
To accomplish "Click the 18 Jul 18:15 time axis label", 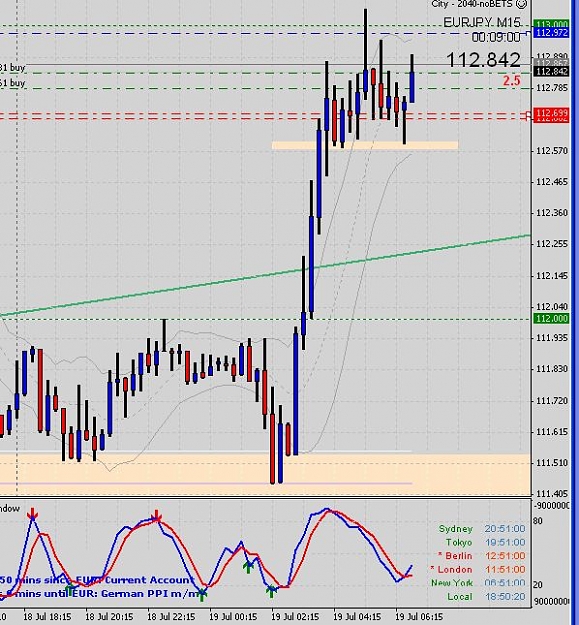I will [x=47, y=617].
